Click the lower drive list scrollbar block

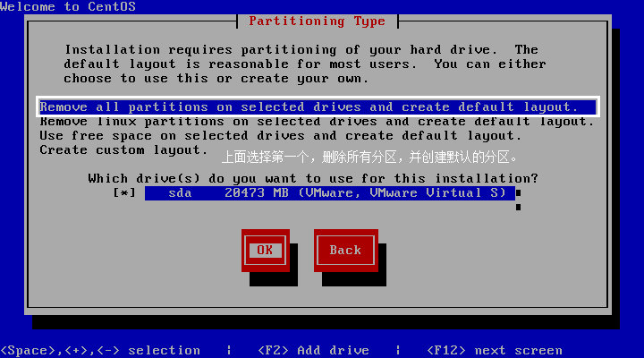(x=518, y=207)
